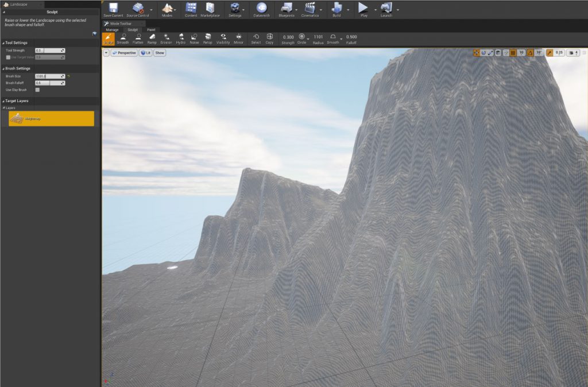Toggle rotation snapping in viewport
Viewport: 588px width, 387px height.
(531, 53)
